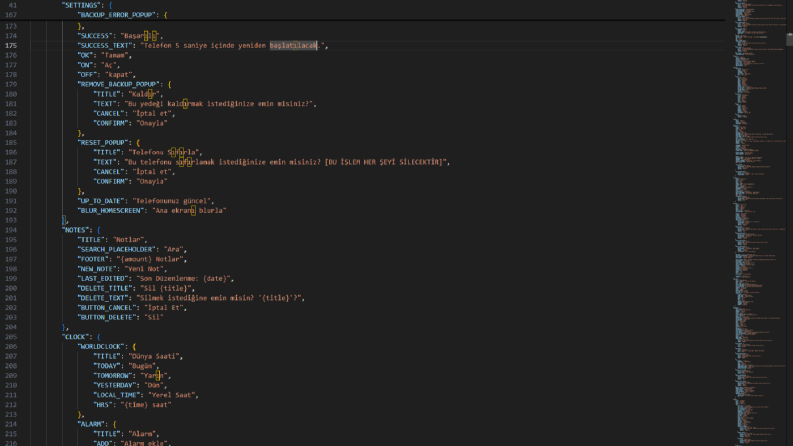Click the "FOOTER" key on line 197
The width and height of the screenshot is (793, 446).
click(93, 259)
